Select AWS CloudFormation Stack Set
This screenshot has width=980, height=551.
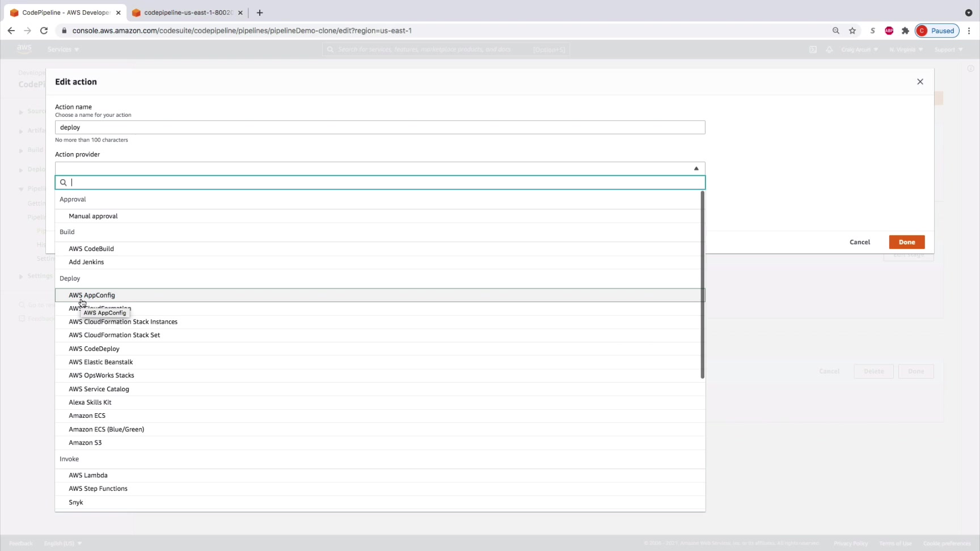click(378, 335)
